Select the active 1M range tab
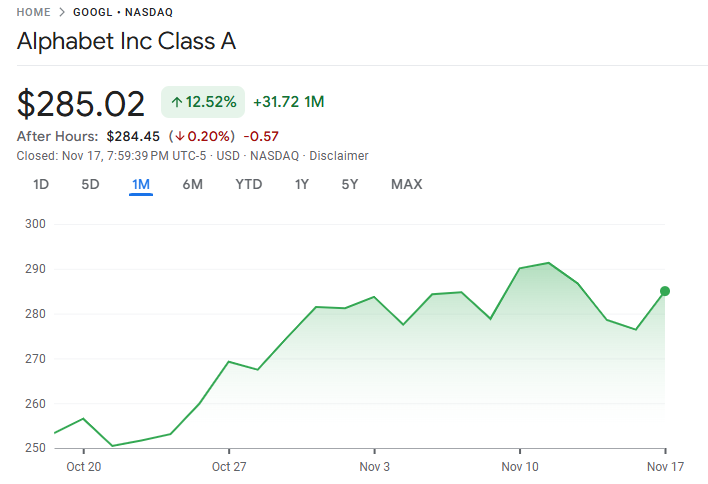This screenshot has height=484, width=708. pyautogui.click(x=141, y=184)
